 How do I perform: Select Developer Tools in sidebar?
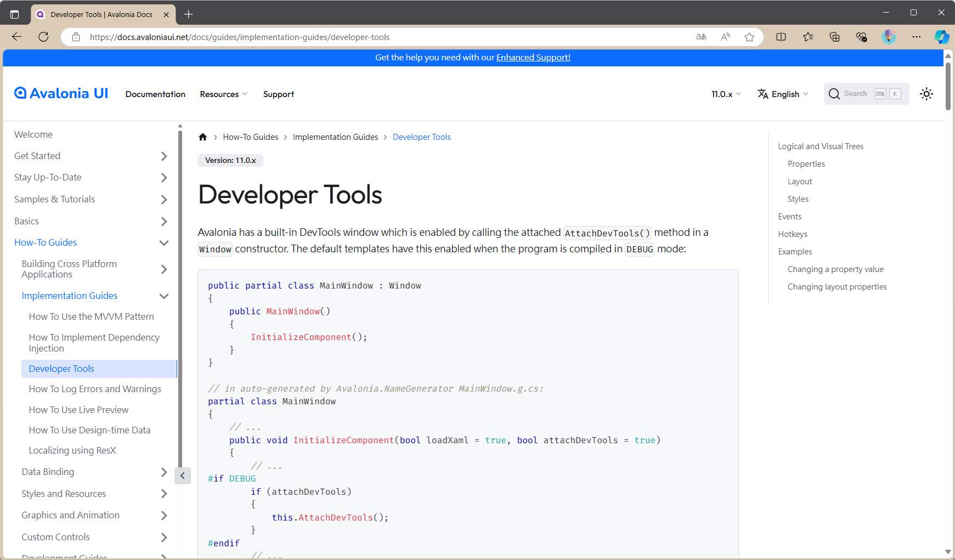tap(99, 369)
